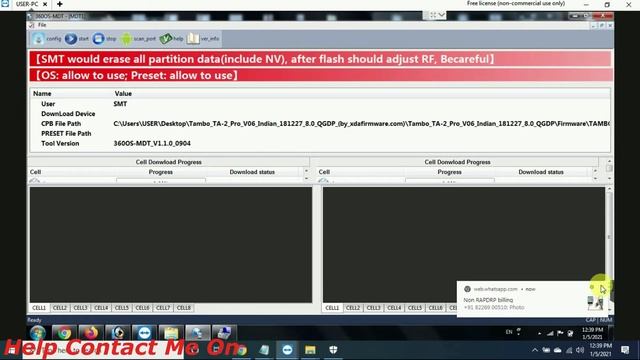
Task: Click the start flashing button
Action: [76, 39]
